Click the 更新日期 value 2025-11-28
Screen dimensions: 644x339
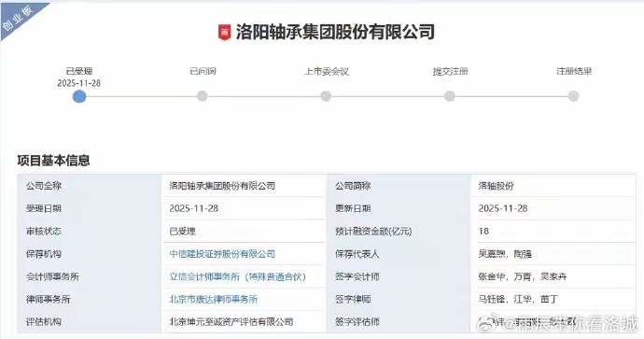[503, 208]
